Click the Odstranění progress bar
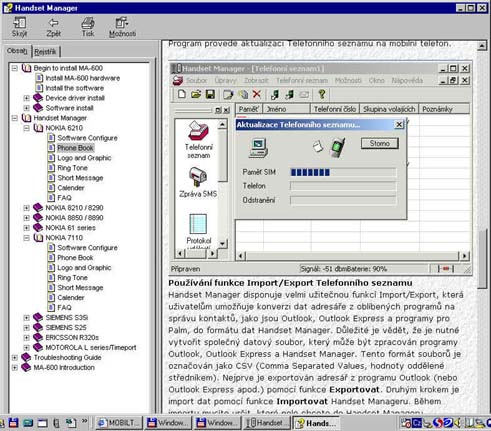Image resolution: width=491 pixels, height=431 pixels. [x=343, y=200]
